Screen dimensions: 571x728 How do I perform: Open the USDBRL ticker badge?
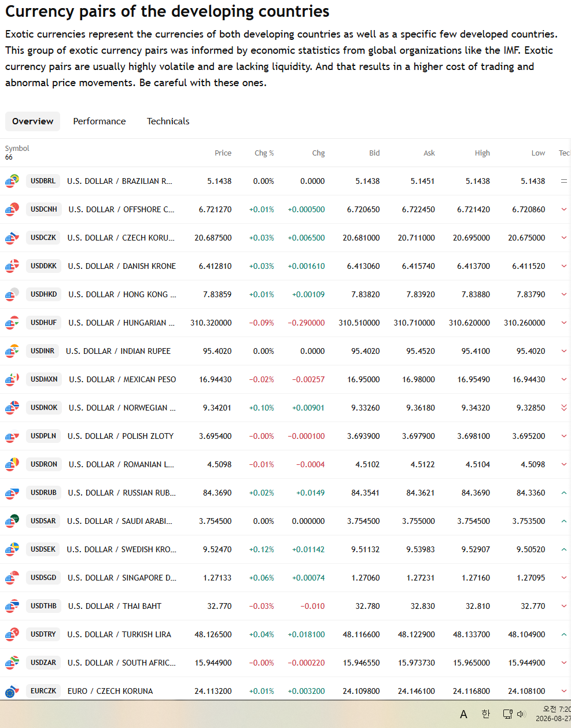[x=43, y=181]
